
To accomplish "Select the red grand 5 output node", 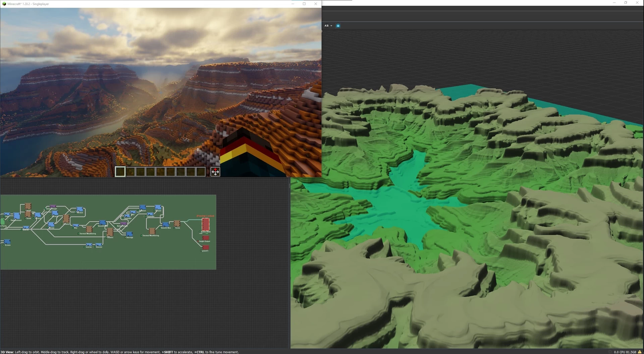I will [206, 248].
